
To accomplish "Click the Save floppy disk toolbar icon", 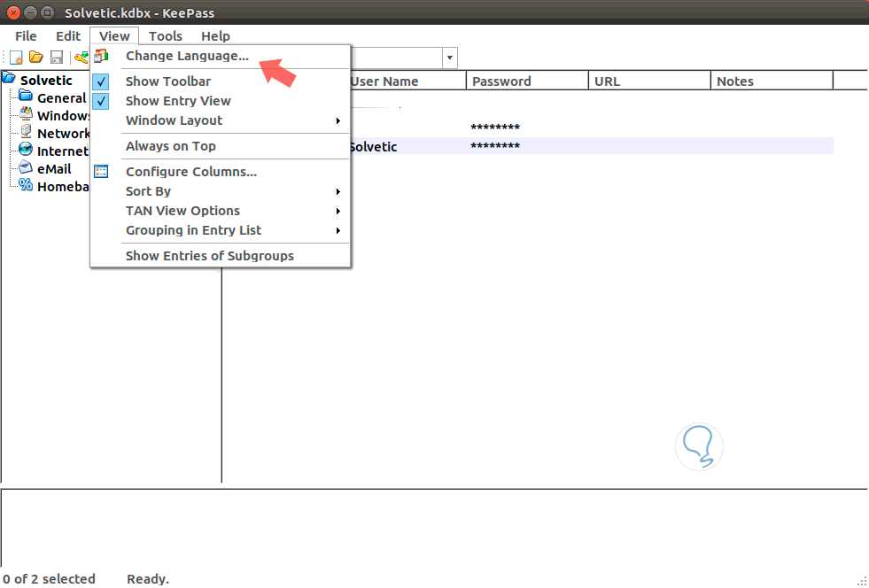I will (x=57, y=57).
